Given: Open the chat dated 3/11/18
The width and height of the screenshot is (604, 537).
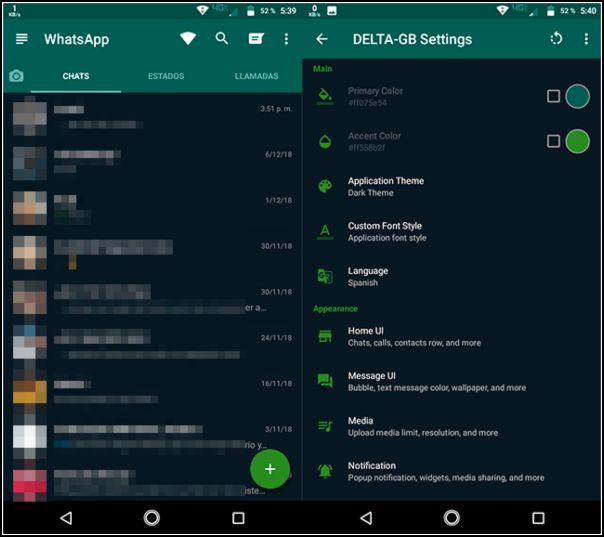Looking at the screenshot, I should click(x=153, y=437).
